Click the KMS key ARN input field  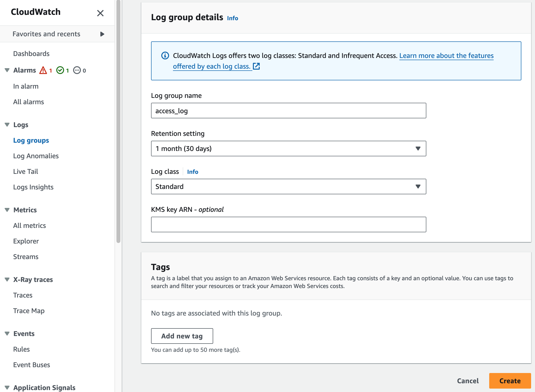tap(288, 224)
